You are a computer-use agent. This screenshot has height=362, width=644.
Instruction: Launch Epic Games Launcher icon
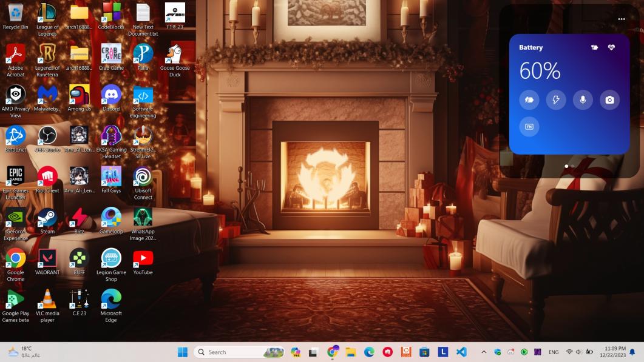coord(15,176)
